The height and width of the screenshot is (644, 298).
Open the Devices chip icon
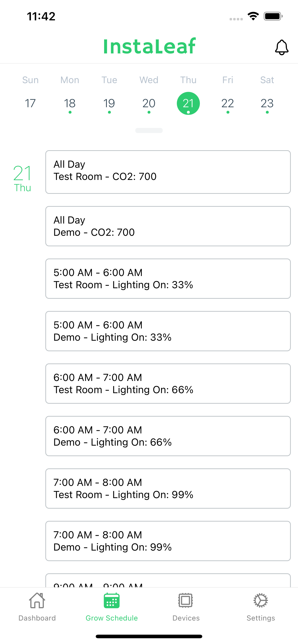pos(186,600)
